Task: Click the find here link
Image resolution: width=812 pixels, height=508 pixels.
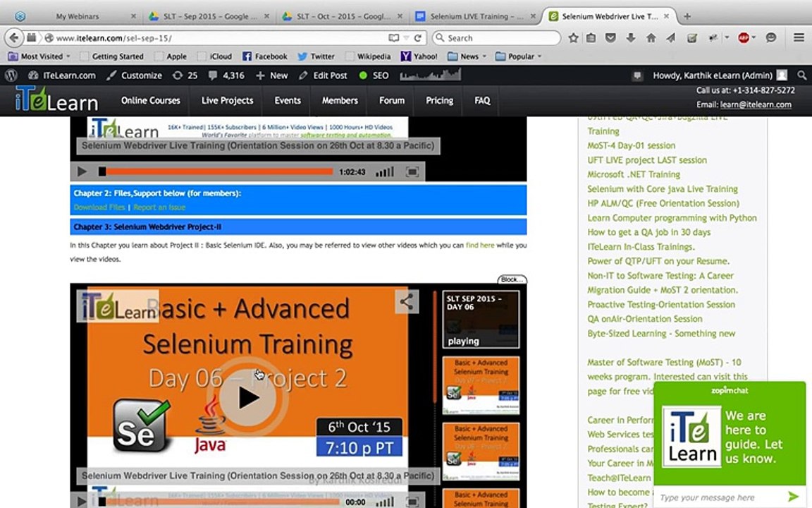Action: point(479,246)
